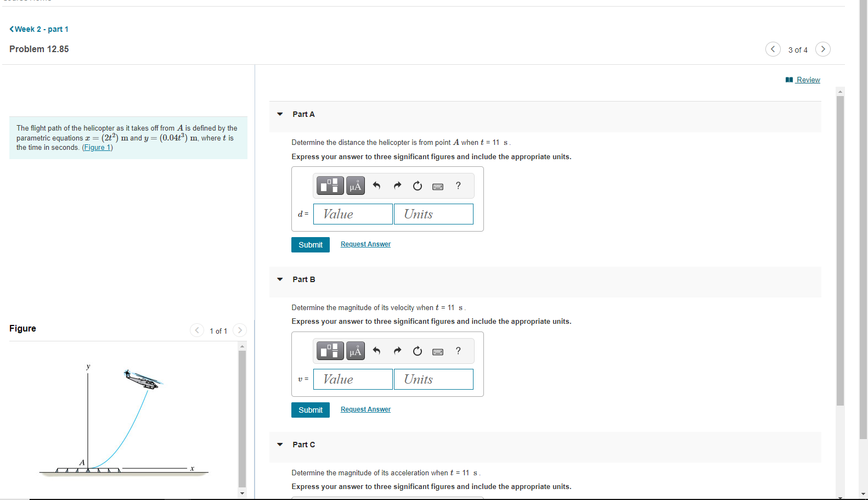Collapse the Part B section
868x500 pixels.
(280, 279)
